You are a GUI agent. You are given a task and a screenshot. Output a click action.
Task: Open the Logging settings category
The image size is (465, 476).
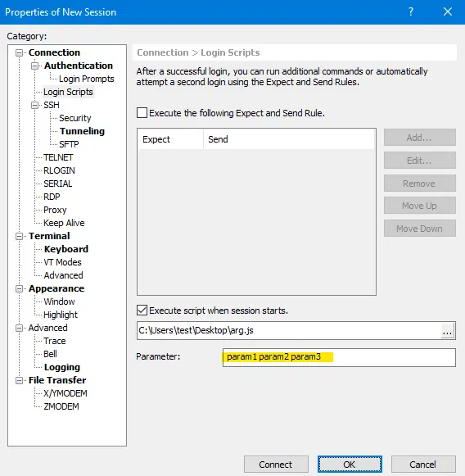pos(62,367)
